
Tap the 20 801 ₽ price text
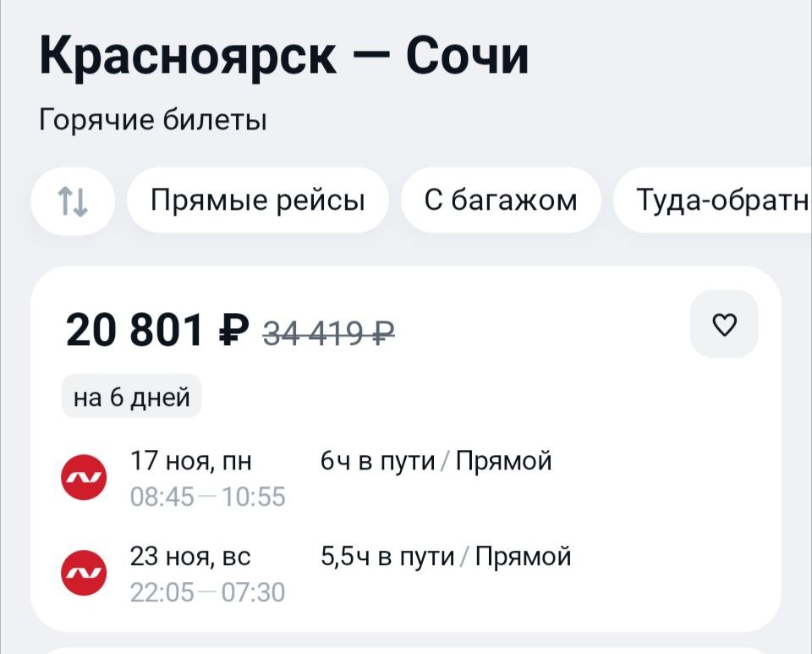(157, 330)
